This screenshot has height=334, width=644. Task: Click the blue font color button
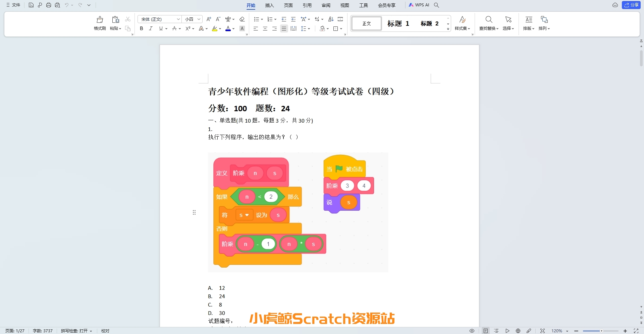pos(228,29)
